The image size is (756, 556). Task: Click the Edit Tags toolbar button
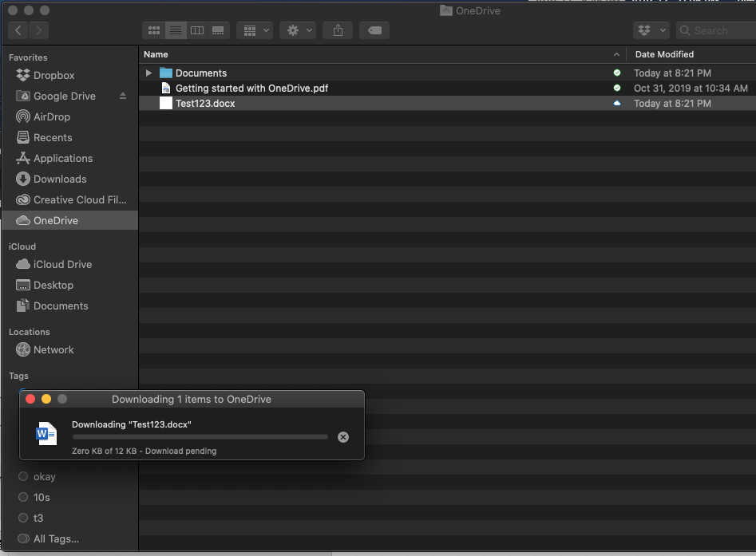click(x=374, y=30)
